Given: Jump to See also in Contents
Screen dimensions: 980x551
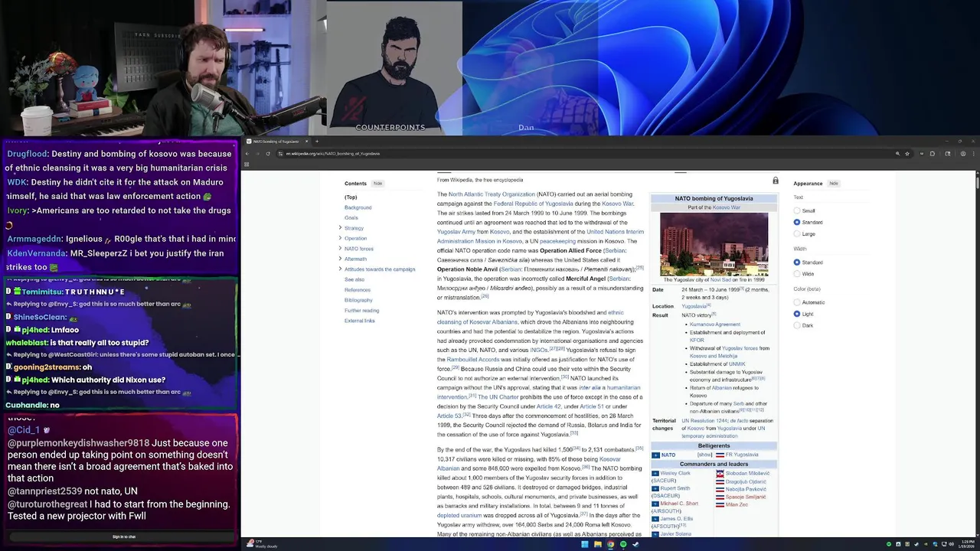Looking at the screenshot, I should coord(354,279).
